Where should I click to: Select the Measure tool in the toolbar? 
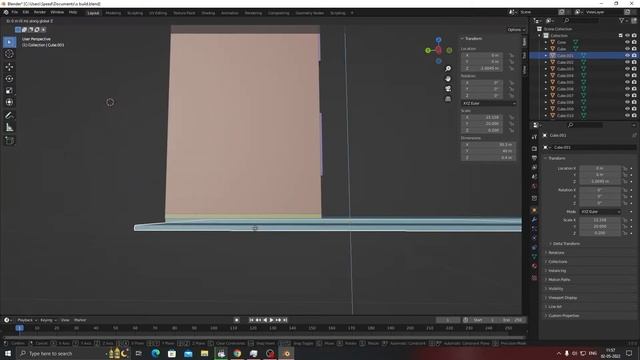click(9, 128)
